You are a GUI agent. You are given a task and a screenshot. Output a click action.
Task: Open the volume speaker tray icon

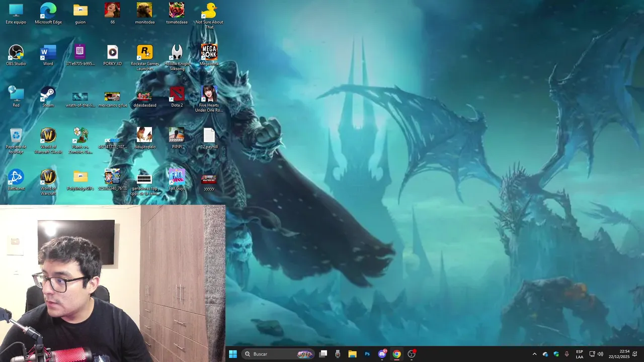click(x=600, y=354)
